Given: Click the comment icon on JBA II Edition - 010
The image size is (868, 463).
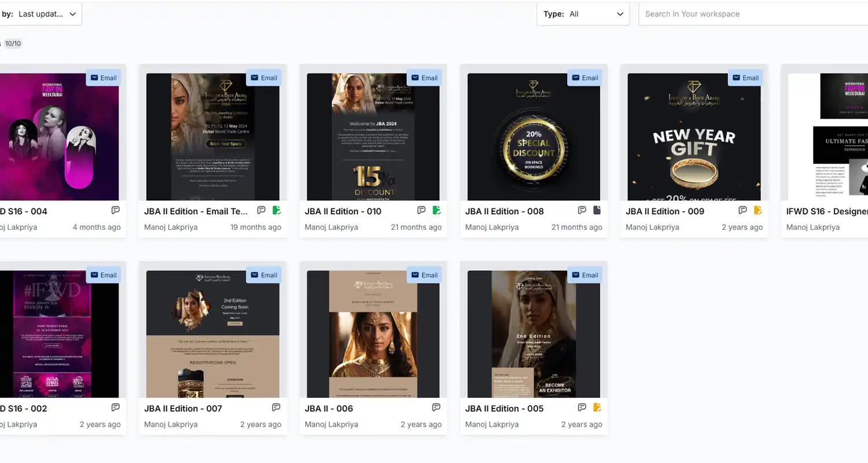Looking at the screenshot, I should (x=421, y=210).
